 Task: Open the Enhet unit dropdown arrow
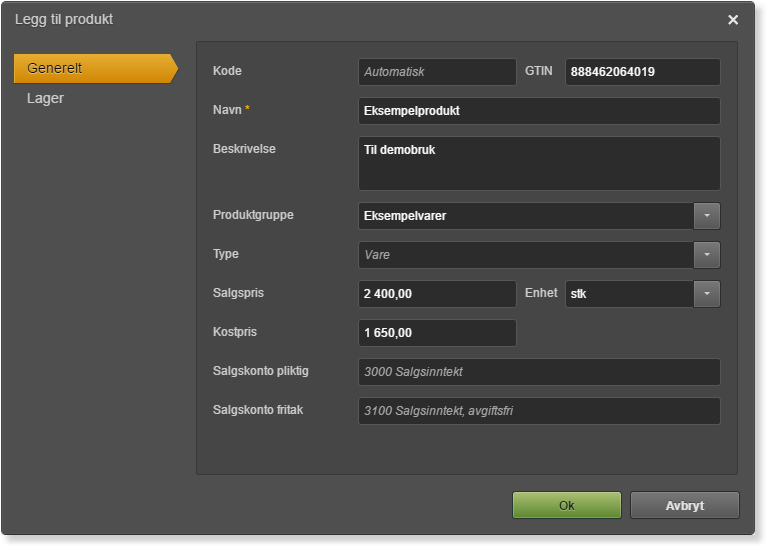tap(707, 294)
